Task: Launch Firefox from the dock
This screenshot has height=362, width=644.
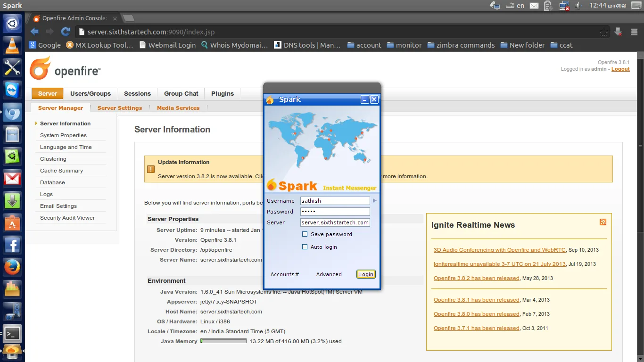Action: (12, 268)
